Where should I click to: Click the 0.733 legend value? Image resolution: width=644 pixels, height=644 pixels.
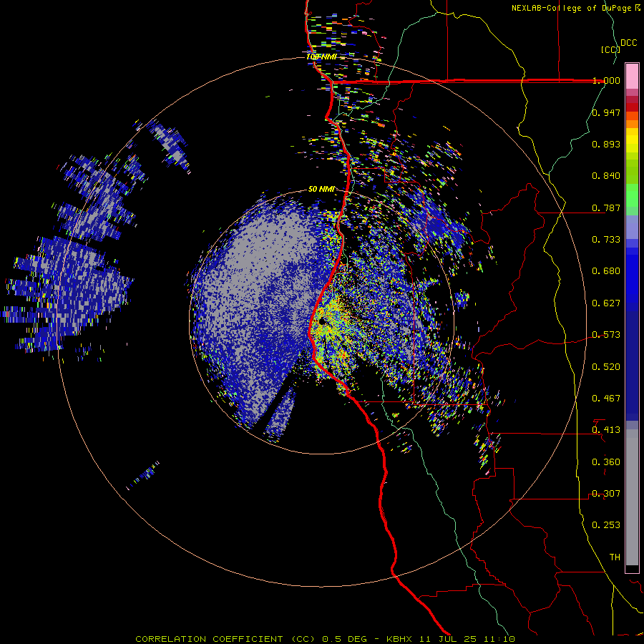click(x=606, y=240)
